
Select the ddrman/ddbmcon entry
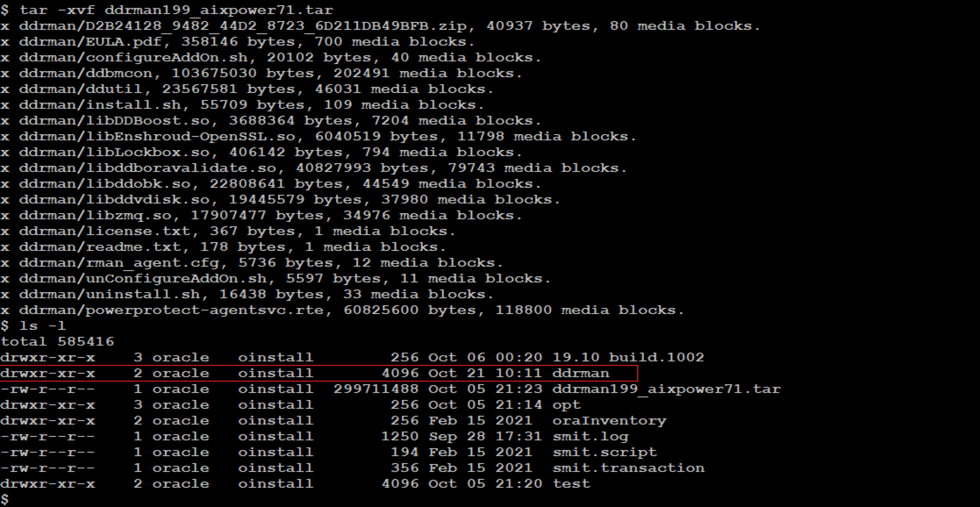(261, 73)
